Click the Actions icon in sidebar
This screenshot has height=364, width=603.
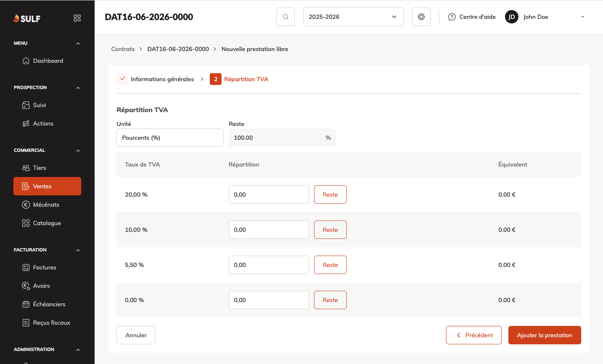coord(26,123)
